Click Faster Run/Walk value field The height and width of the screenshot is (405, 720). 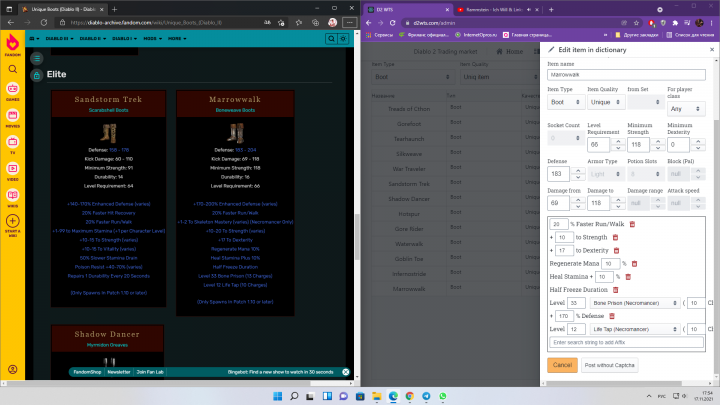(x=559, y=224)
